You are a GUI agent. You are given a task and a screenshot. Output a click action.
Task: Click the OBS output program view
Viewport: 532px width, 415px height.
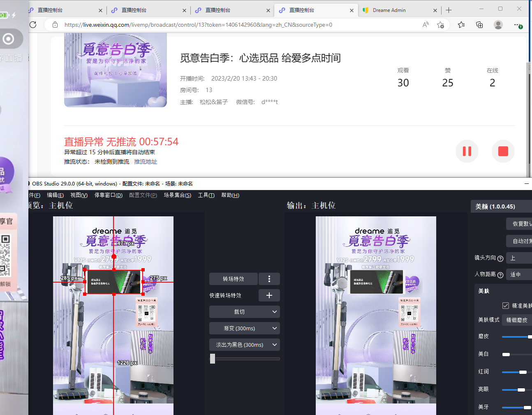pos(376,315)
